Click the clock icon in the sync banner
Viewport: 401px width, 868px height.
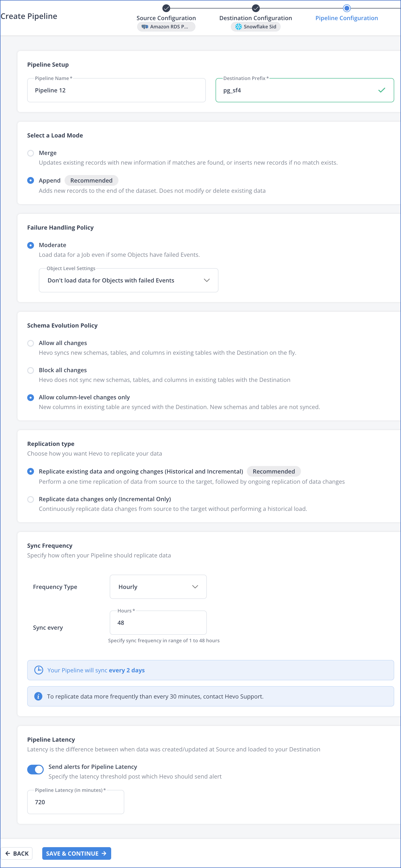click(x=38, y=670)
